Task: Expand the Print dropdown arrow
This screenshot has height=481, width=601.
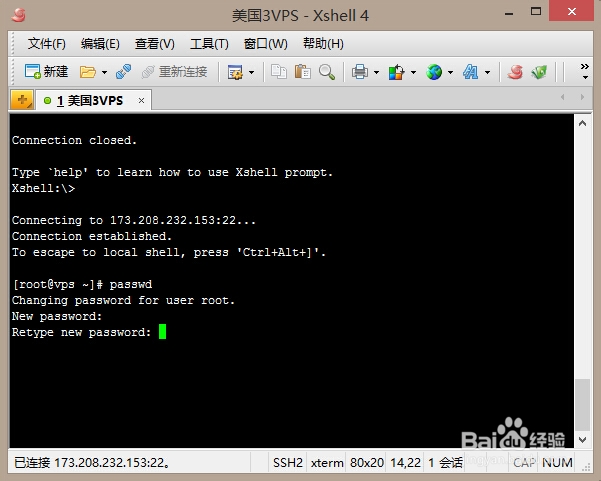Action: 376,72
